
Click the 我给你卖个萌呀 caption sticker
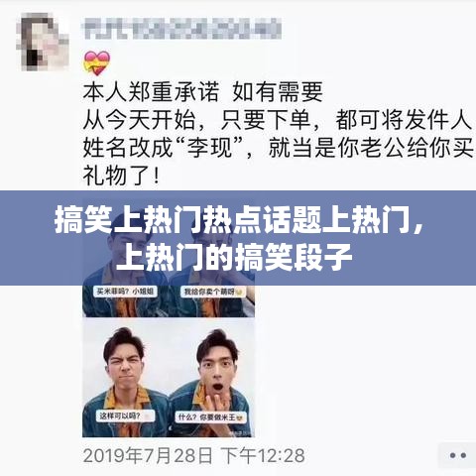(x=213, y=292)
